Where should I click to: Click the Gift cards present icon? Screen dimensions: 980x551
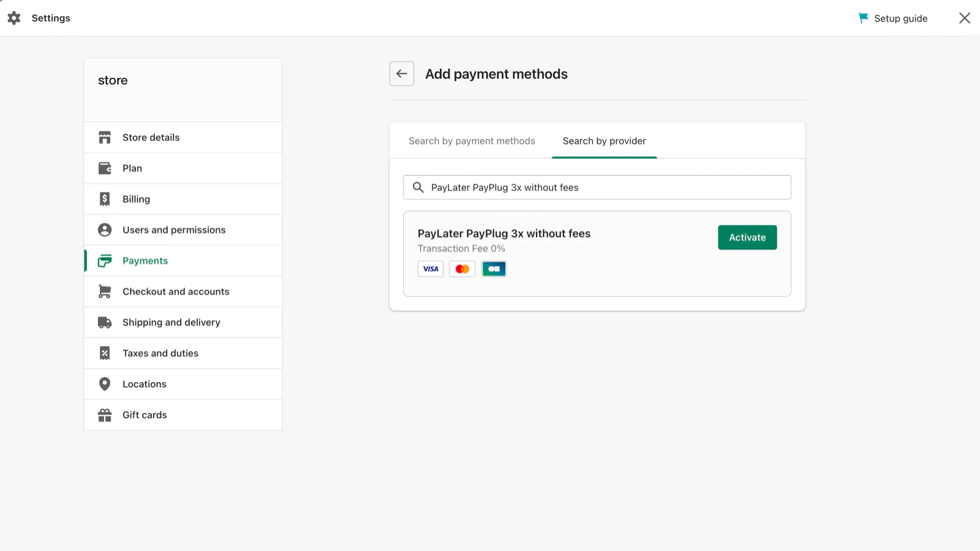tap(105, 415)
